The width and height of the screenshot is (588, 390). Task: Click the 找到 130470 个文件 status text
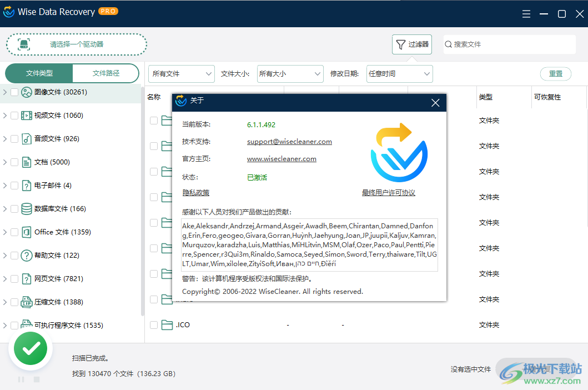click(124, 374)
